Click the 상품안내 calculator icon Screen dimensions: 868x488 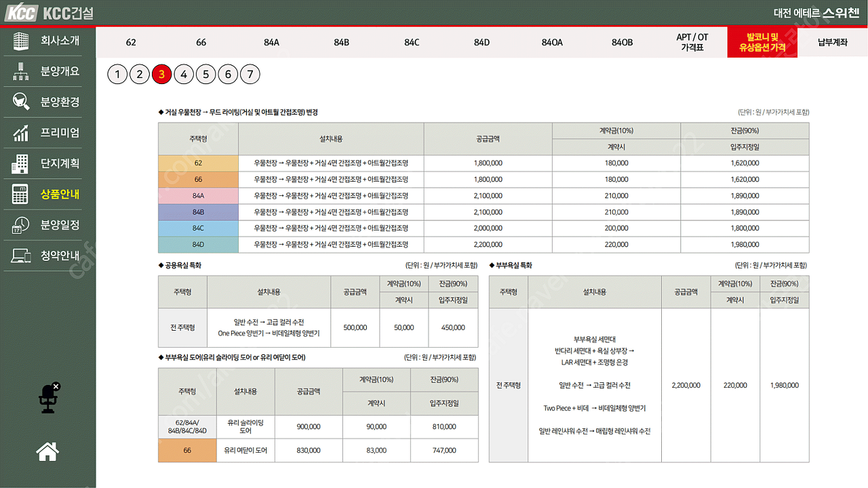(21, 195)
